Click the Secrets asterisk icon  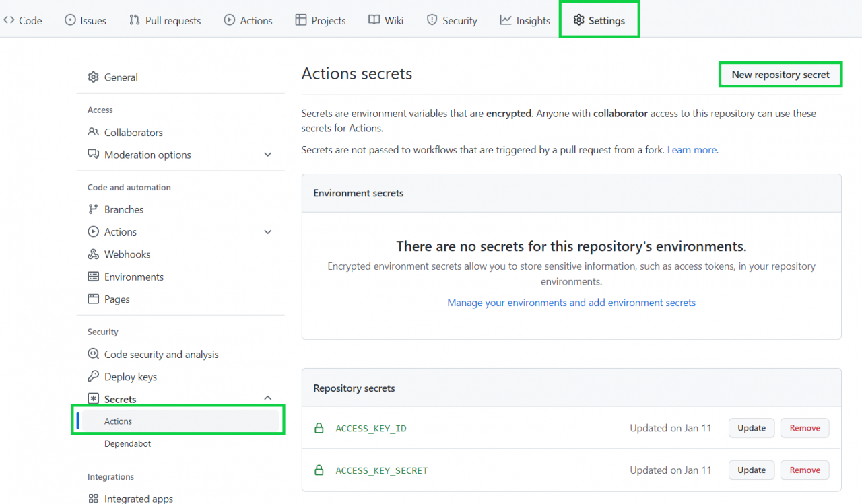coord(94,399)
